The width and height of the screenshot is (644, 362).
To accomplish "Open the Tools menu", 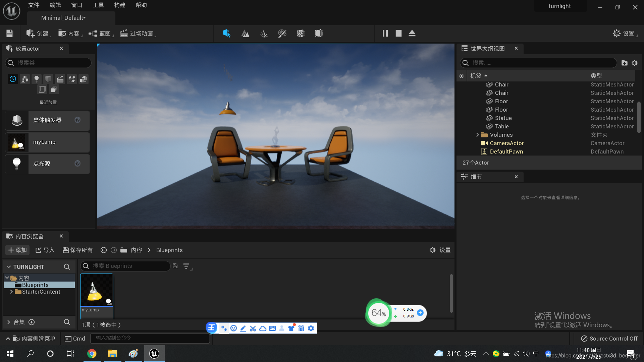I will click(x=98, y=5).
